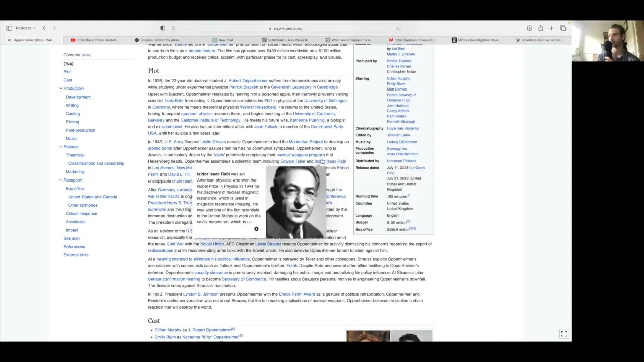Switch to the From the archives tab

point(95,40)
